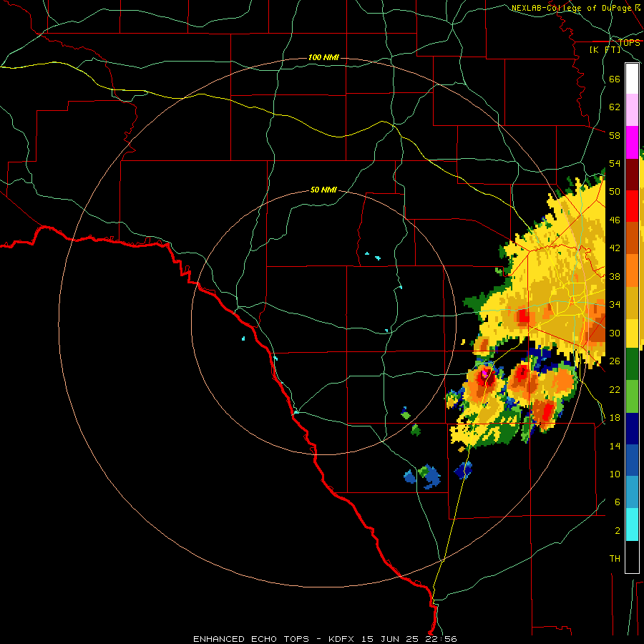Pick the dark red maroon legend swatch

[x=632, y=175]
